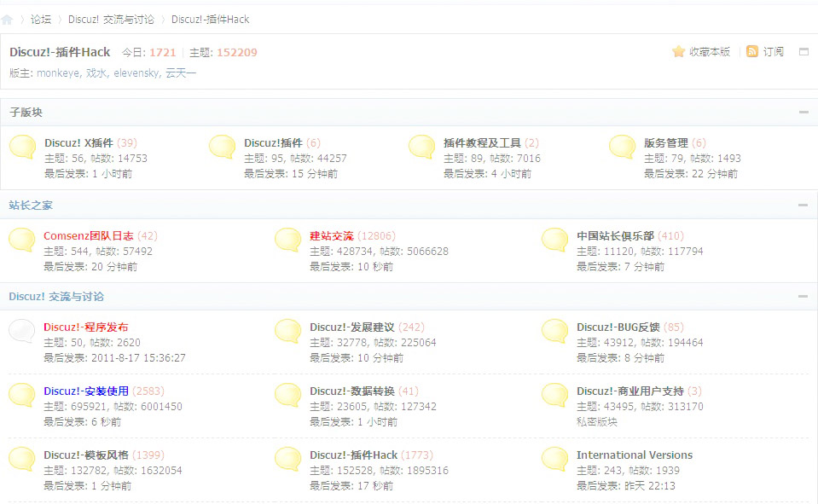Open the 站长之家 category heading link
This screenshot has height=504, width=818.
point(31,205)
